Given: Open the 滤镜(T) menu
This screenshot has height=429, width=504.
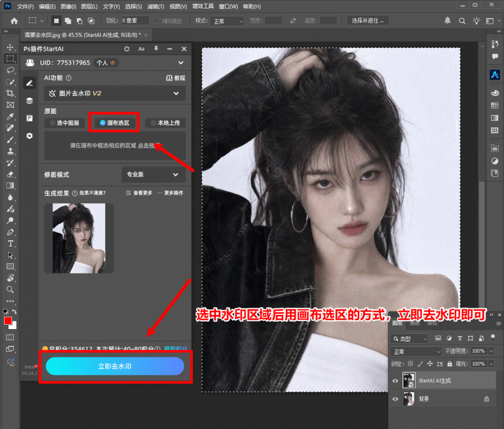Looking at the screenshot, I should tap(156, 6).
